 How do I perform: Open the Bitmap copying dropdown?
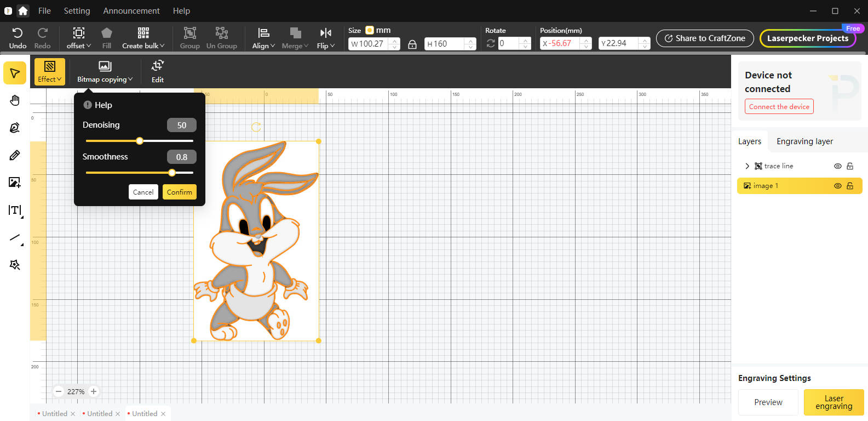105,72
